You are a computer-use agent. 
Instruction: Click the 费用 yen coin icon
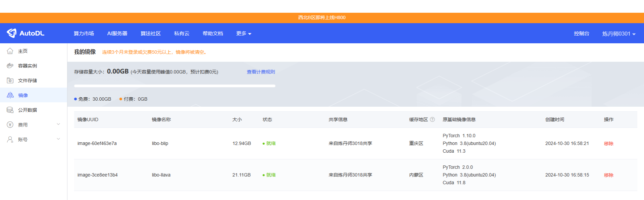10,125
